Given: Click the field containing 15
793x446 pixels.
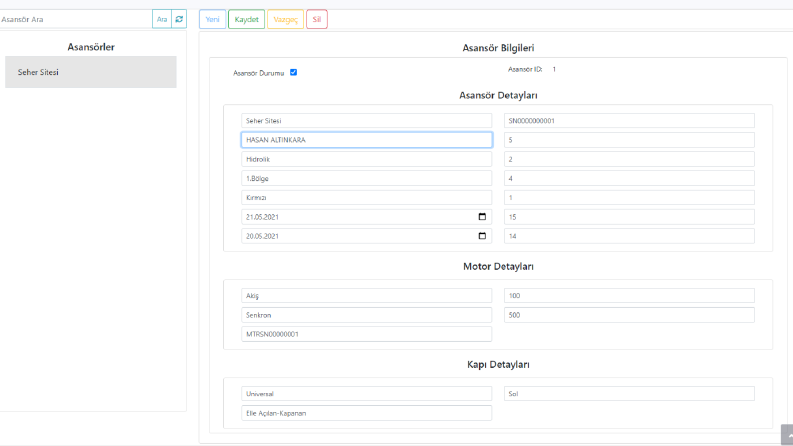Looking at the screenshot, I should click(x=629, y=217).
